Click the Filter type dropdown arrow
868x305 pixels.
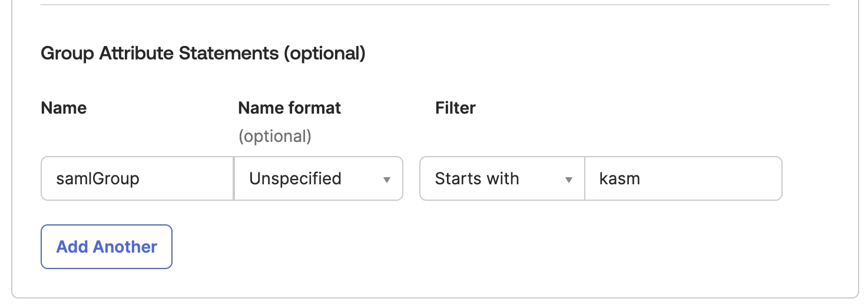569,179
